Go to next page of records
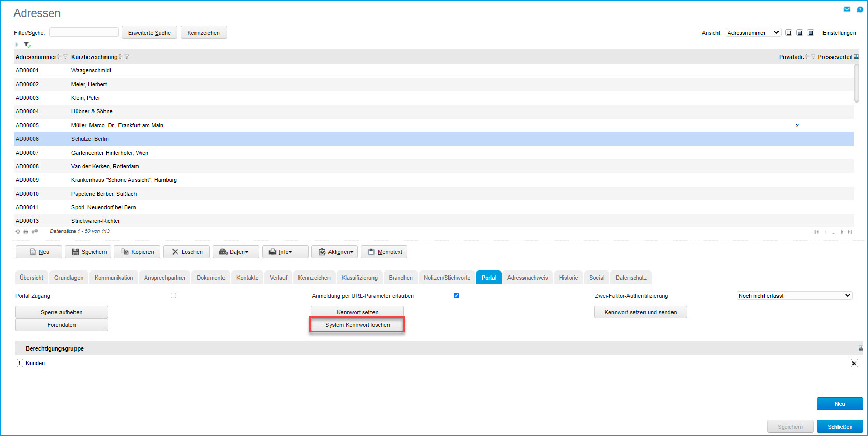This screenshot has width=868, height=436. 842,232
